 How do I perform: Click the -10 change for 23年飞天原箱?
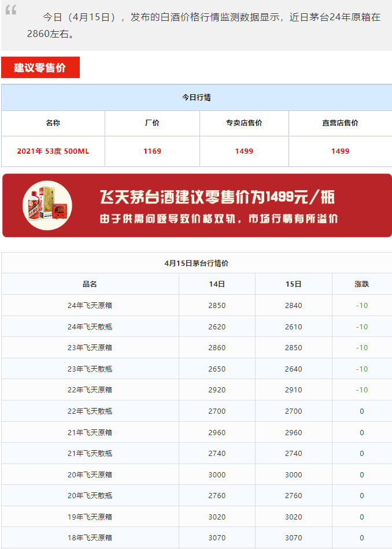pyautogui.click(x=362, y=348)
